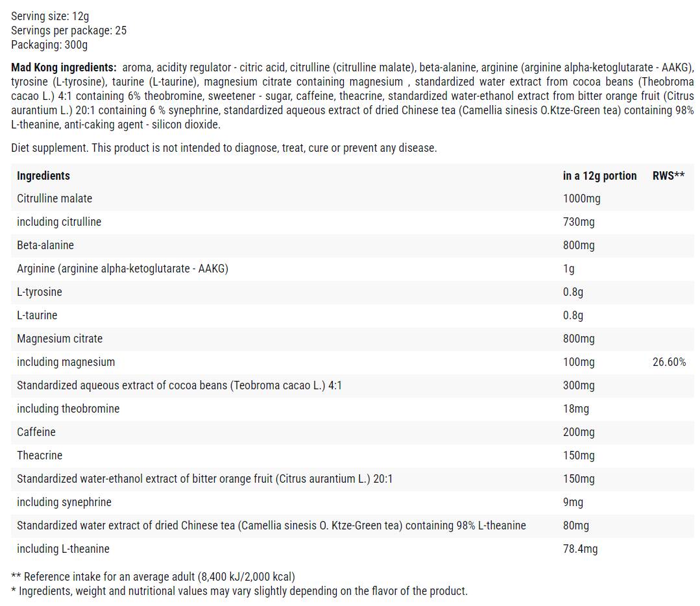Click the '** Reference intake' footnote line
The image size is (700, 606).
tap(153, 577)
